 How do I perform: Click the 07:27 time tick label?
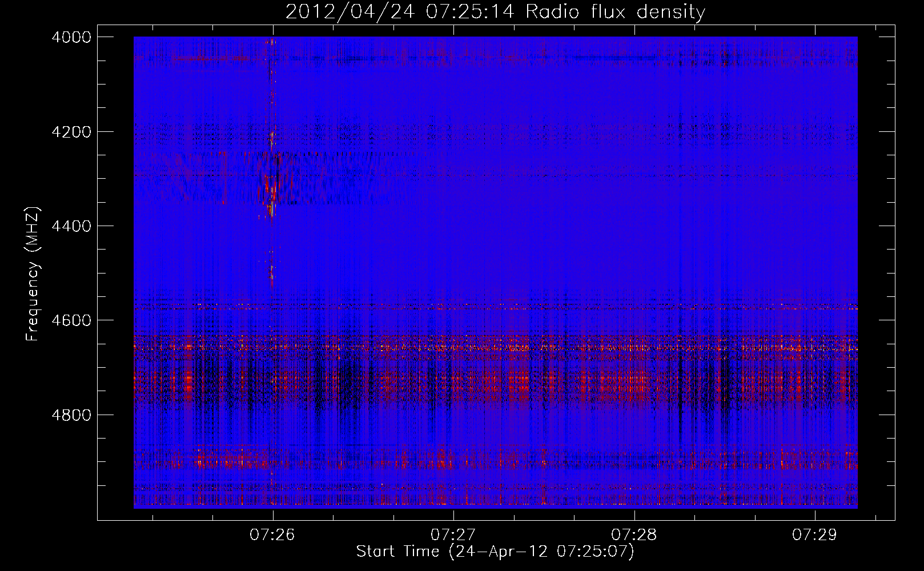(x=453, y=535)
